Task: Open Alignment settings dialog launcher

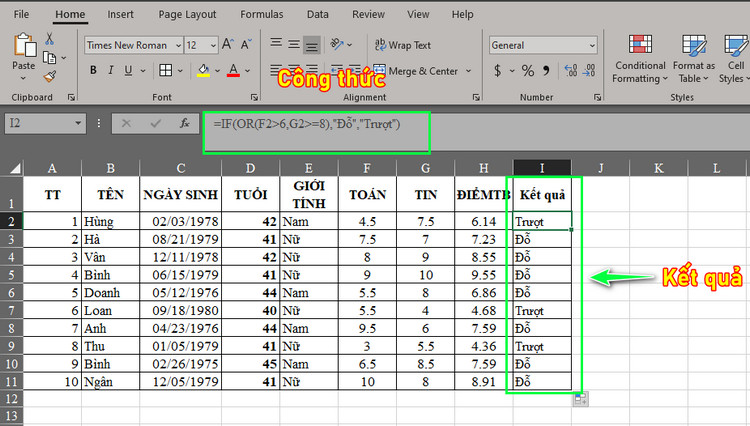Action: [x=476, y=98]
